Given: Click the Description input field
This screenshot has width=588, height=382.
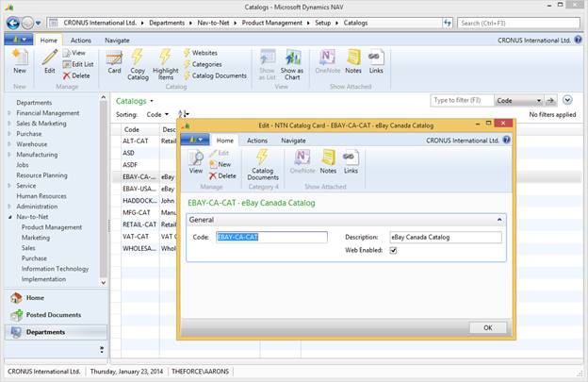Looking at the screenshot, I should tap(446, 237).
